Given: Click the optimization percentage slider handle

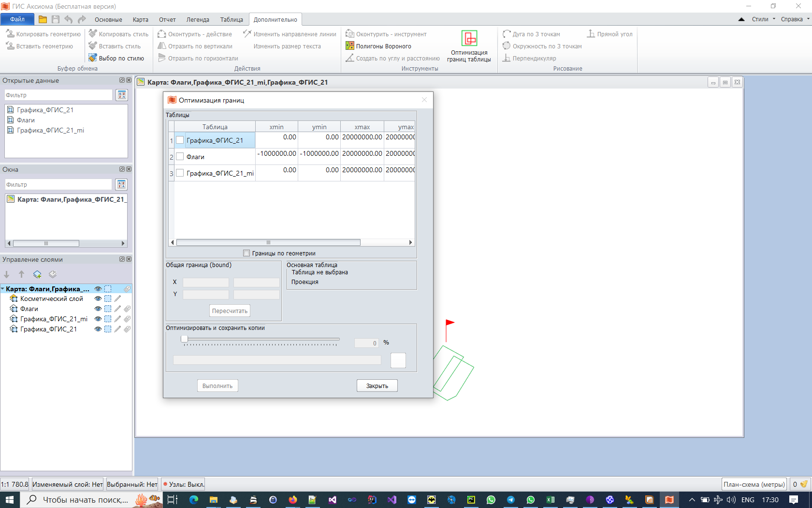Looking at the screenshot, I should [x=184, y=339].
